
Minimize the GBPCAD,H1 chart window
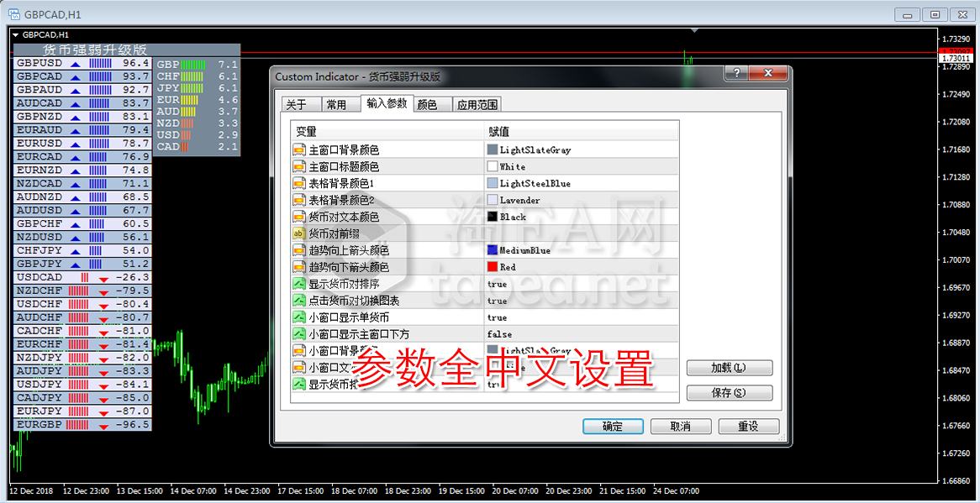(908, 14)
